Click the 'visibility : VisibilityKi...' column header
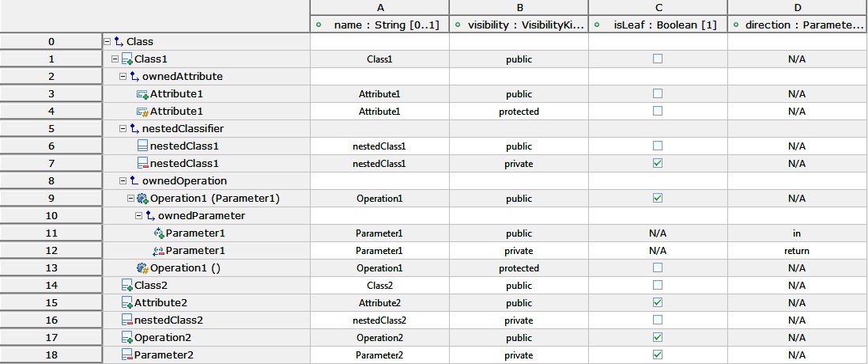Image resolution: width=868 pixels, height=364 pixels. [519, 25]
